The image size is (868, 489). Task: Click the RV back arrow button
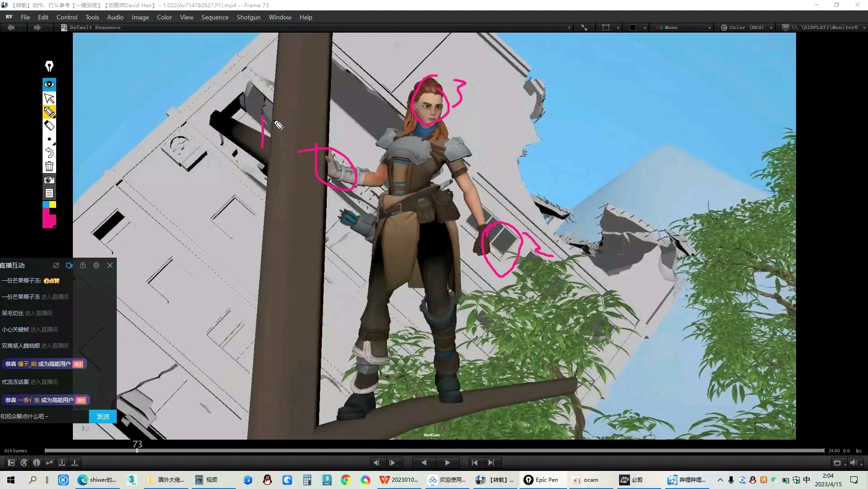(11, 28)
